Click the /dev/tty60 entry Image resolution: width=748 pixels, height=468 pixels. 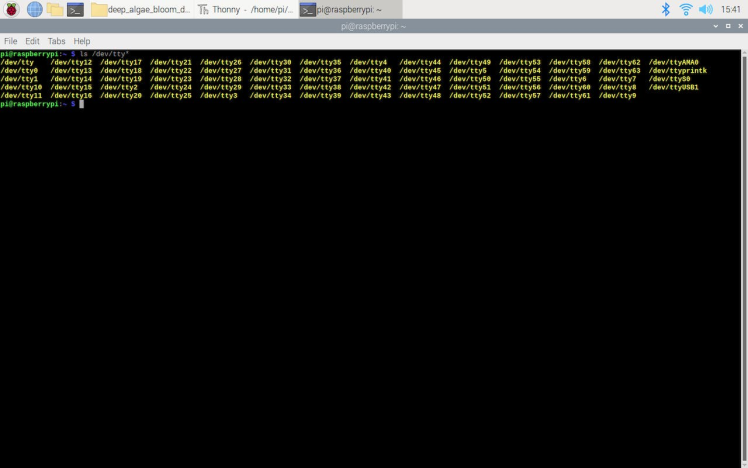tap(570, 87)
